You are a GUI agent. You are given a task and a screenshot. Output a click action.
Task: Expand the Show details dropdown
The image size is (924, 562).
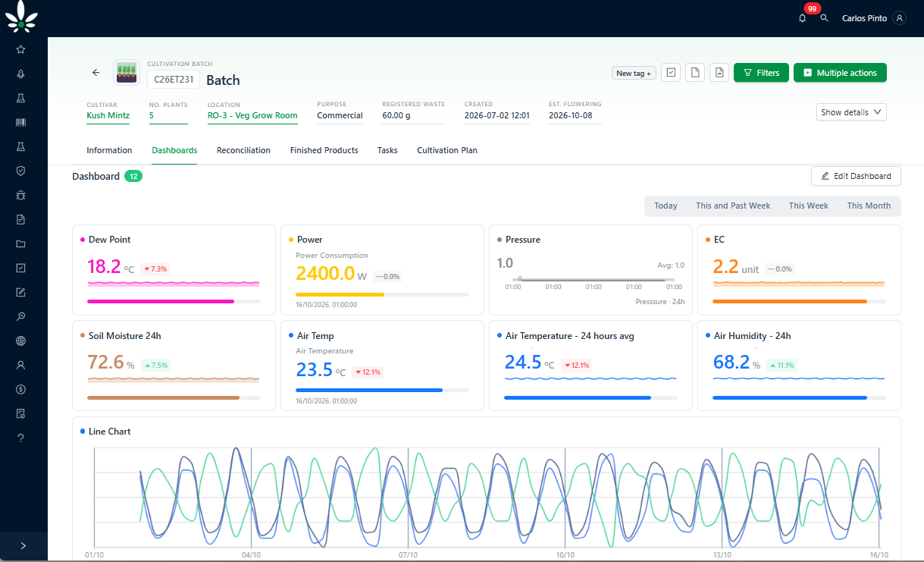click(x=851, y=112)
